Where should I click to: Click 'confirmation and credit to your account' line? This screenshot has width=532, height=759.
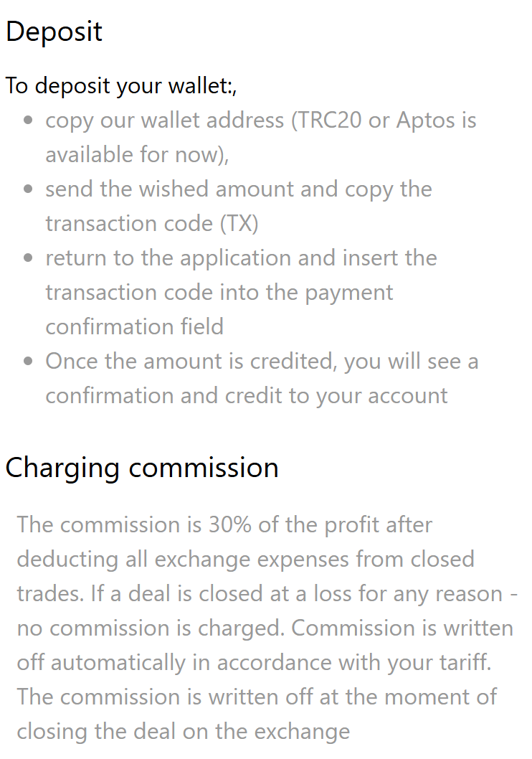[247, 396]
